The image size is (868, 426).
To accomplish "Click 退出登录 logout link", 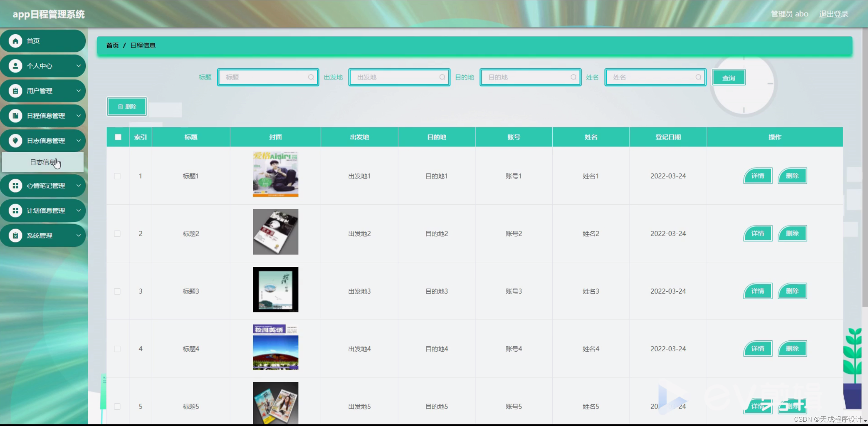I will click(x=833, y=14).
